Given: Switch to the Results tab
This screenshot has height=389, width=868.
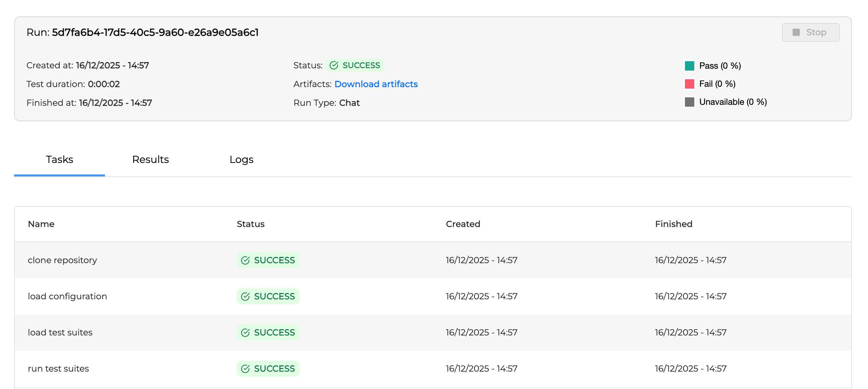Looking at the screenshot, I should coord(150,159).
